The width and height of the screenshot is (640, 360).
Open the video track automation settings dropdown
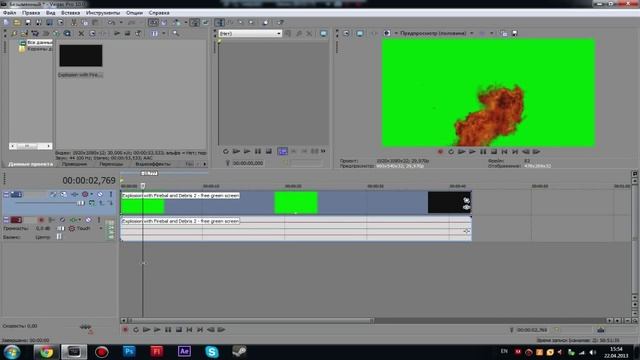pyautogui.click(x=91, y=194)
